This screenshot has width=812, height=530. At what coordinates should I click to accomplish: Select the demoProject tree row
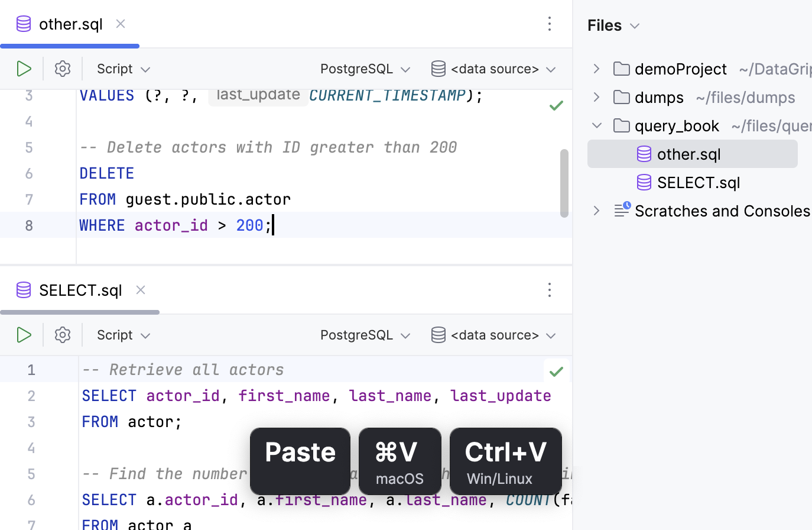pos(700,69)
